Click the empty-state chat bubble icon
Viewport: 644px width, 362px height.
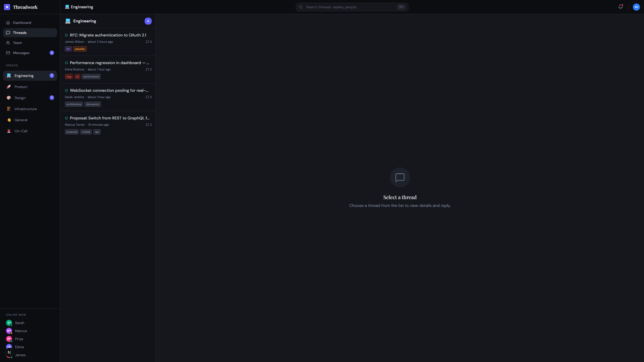(x=400, y=177)
